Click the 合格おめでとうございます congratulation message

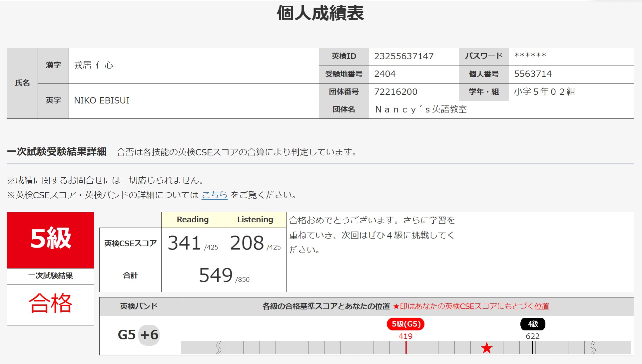tap(372, 235)
